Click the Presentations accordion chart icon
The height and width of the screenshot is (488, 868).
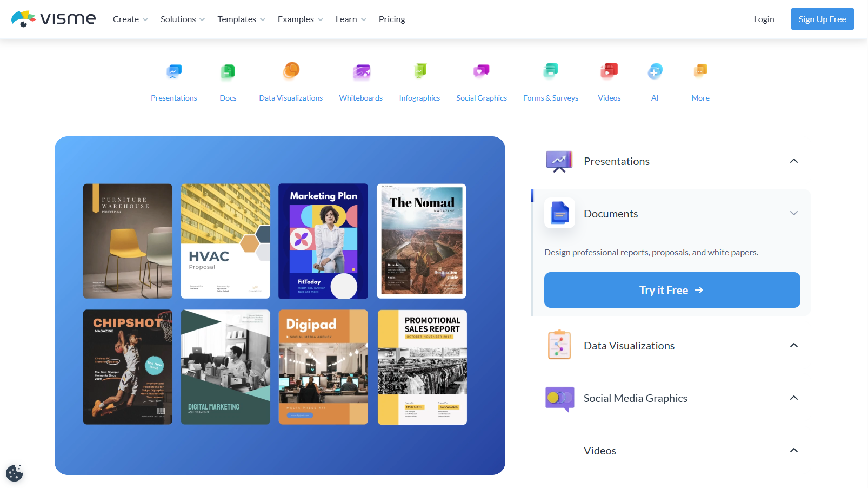[x=559, y=161]
